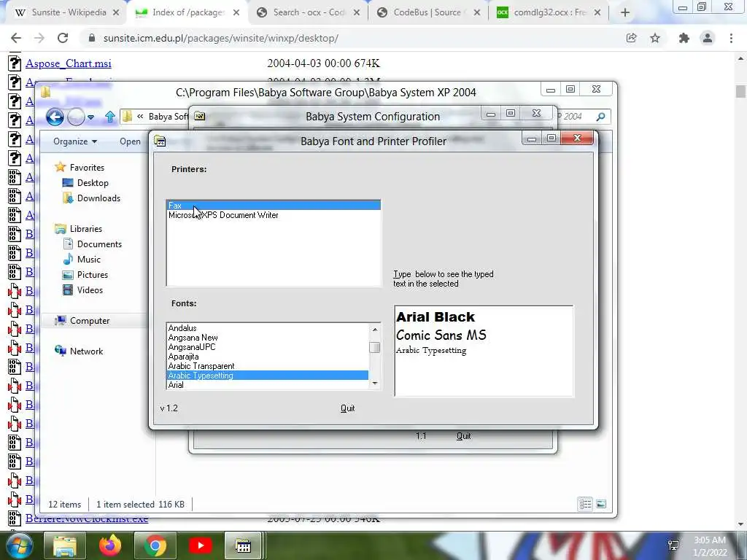Bookmark page with star icon
Image resolution: width=747 pixels, height=560 pixels.
pos(656,38)
